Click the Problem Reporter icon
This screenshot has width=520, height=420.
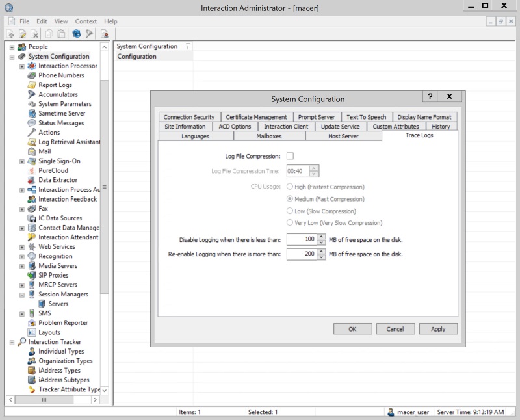click(x=32, y=323)
